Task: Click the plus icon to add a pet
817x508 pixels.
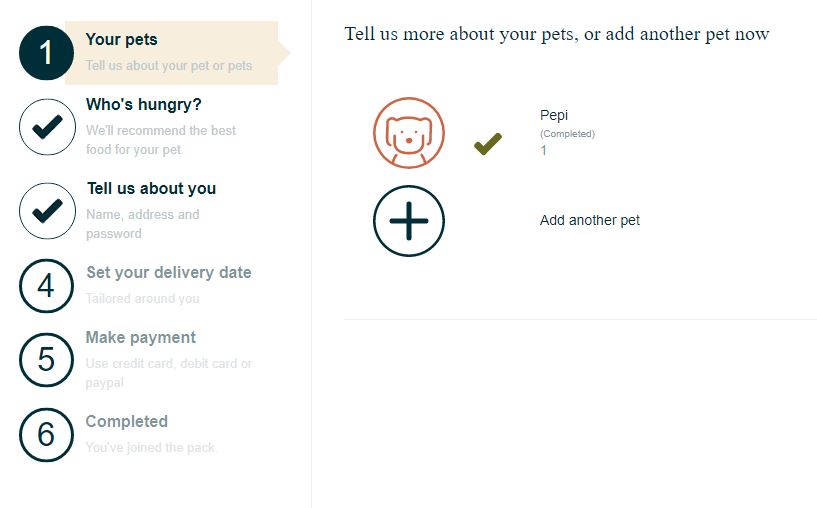Action: (409, 221)
